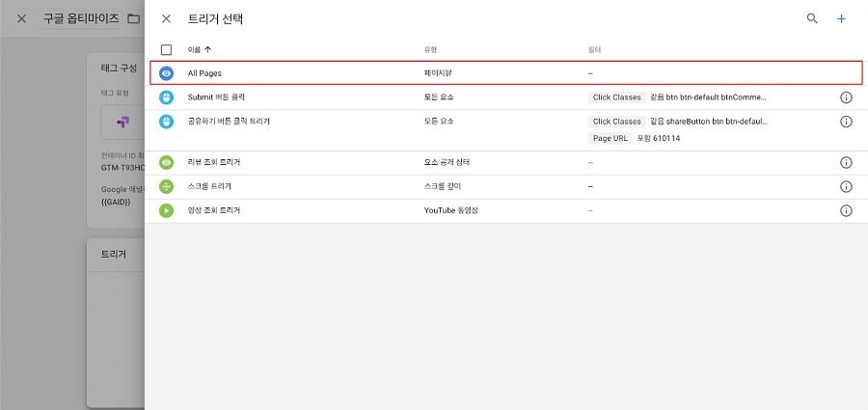Click the search magnifier icon
Screen dimensions: 868x410
812,19
